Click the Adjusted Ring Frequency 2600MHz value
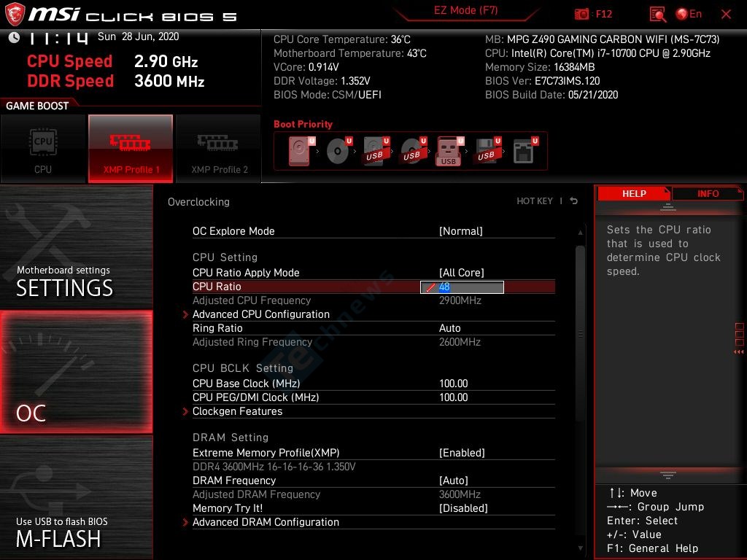Image resolution: width=747 pixels, height=560 pixels. click(x=460, y=342)
